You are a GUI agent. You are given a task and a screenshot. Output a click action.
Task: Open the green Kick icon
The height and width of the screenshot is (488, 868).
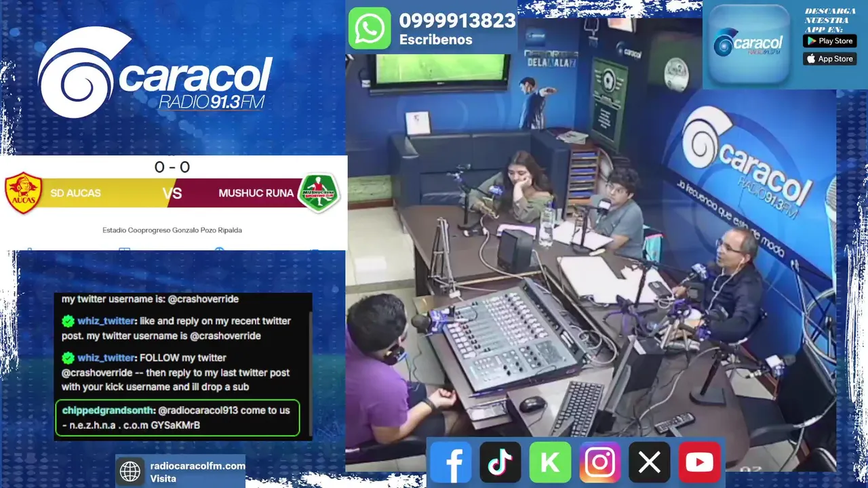click(550, 462)
